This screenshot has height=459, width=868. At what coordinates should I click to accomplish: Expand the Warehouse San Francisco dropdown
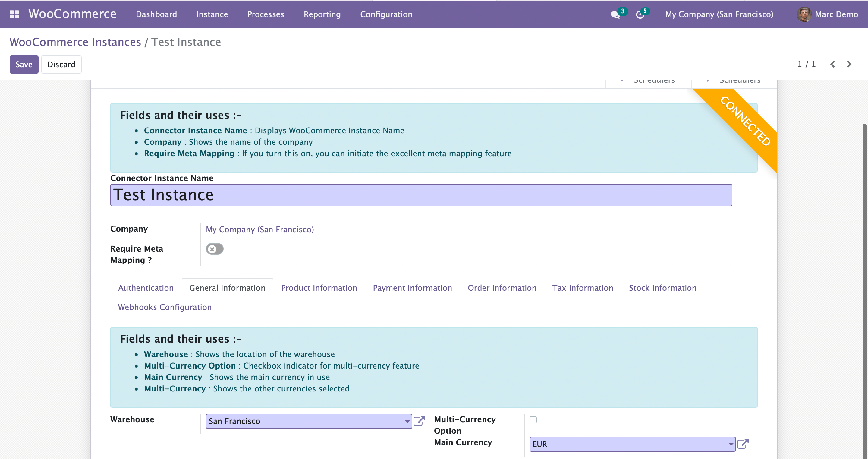coord(407,421)
